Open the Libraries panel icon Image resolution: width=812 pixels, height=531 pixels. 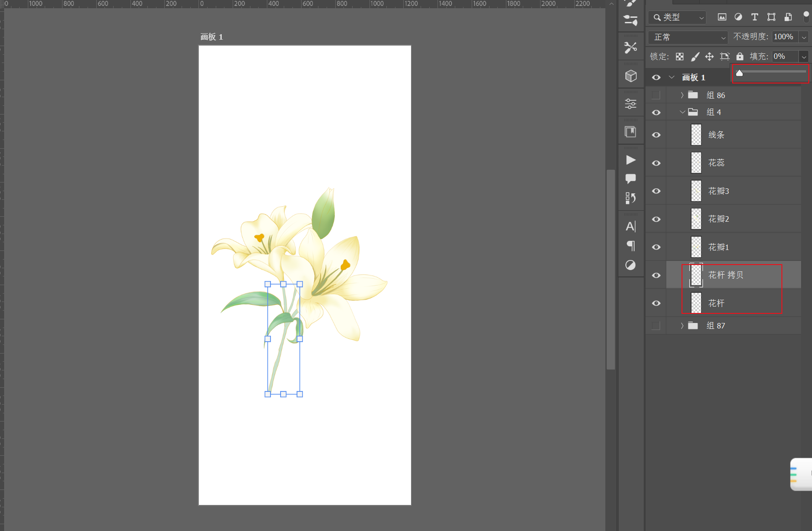(630, 132)
